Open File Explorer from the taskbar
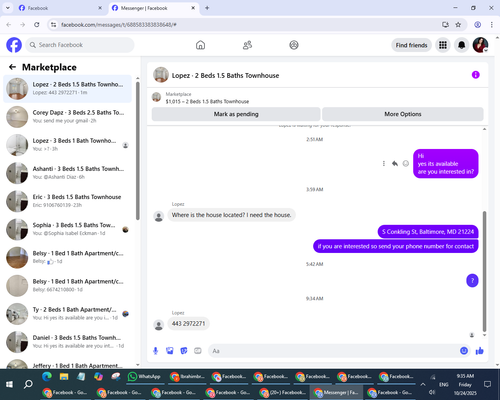 64,376
